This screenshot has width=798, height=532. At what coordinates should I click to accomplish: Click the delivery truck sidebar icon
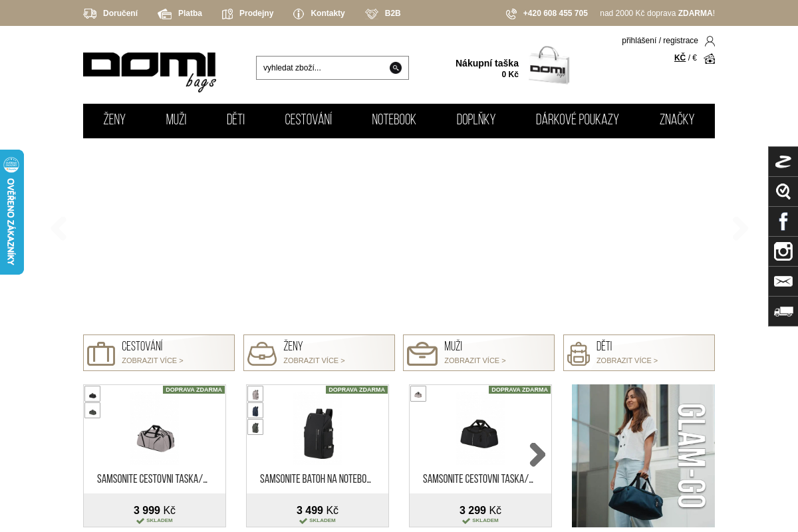click(783, 311)
